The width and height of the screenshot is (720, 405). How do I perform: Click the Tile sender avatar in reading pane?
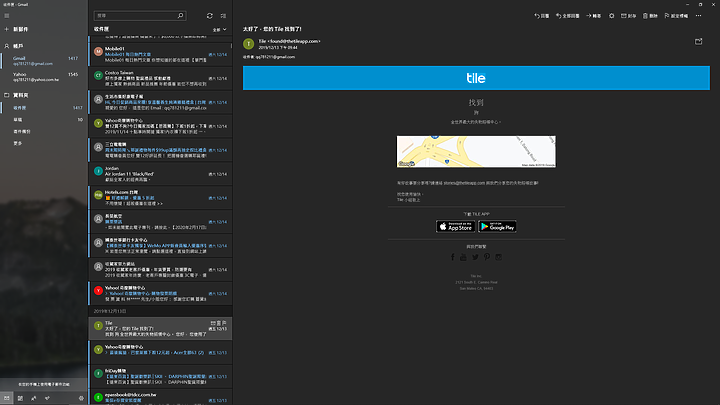[x=248, y=44]
